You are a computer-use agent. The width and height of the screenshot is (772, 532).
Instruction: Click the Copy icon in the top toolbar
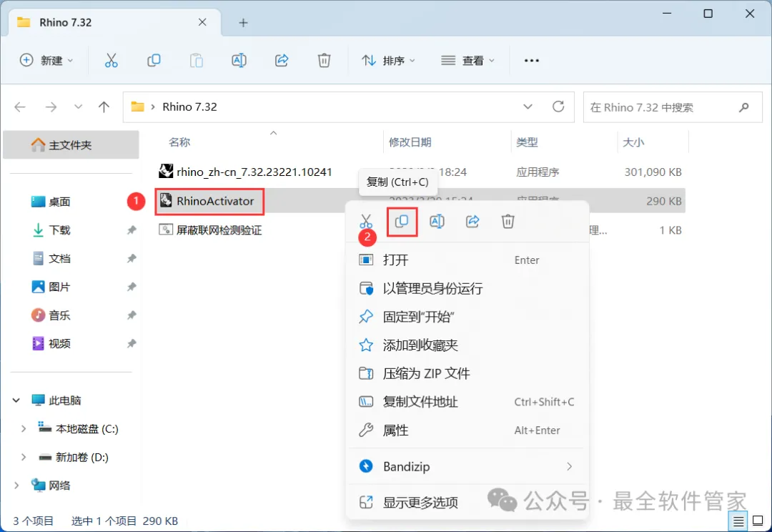click(154, 61)
